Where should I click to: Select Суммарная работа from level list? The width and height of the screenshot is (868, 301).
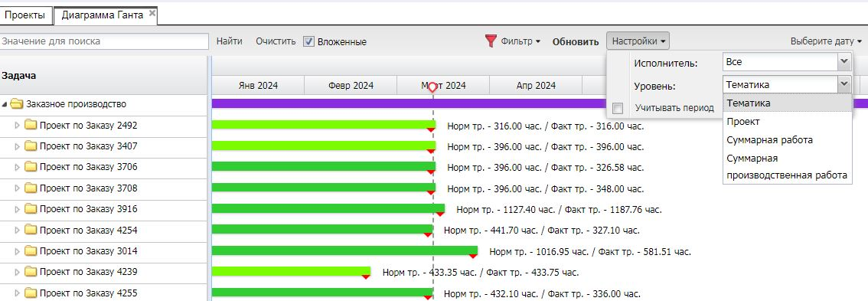click(769, 139)
